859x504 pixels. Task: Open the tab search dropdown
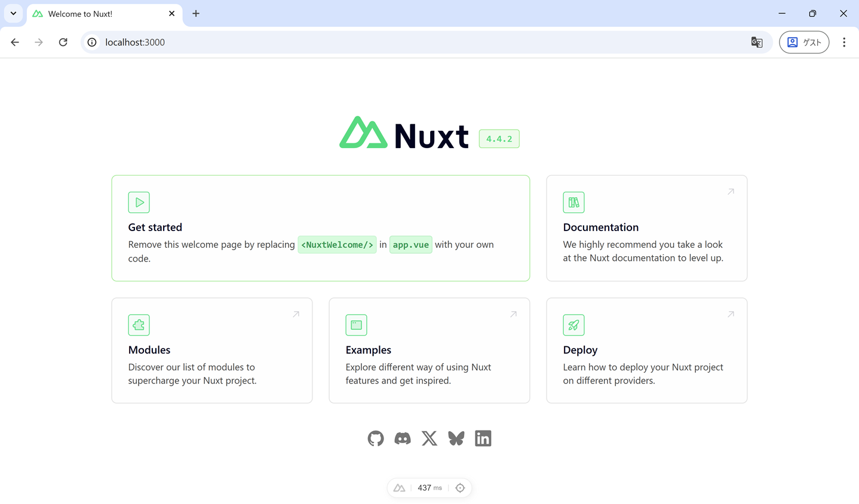click(13, 13)
